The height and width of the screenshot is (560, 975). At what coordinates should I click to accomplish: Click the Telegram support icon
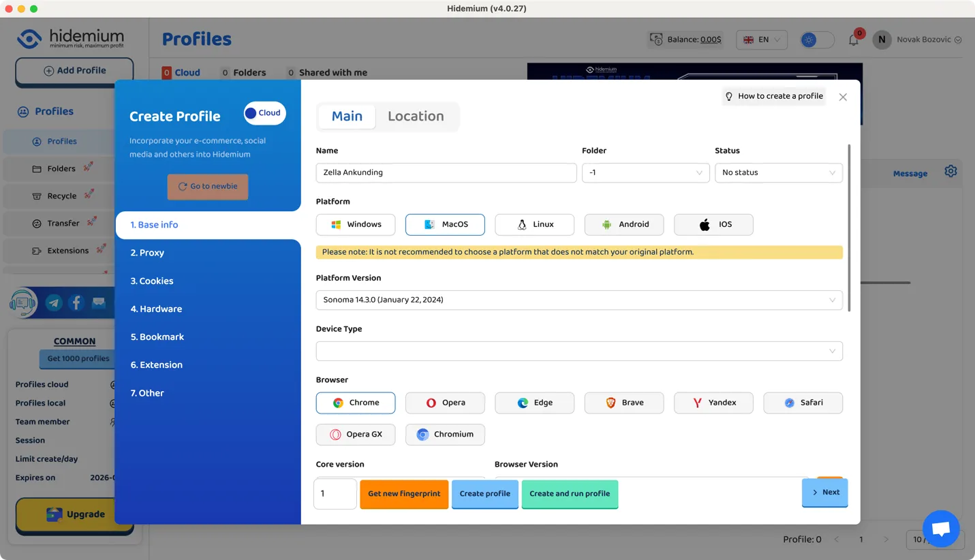(54, 302)
